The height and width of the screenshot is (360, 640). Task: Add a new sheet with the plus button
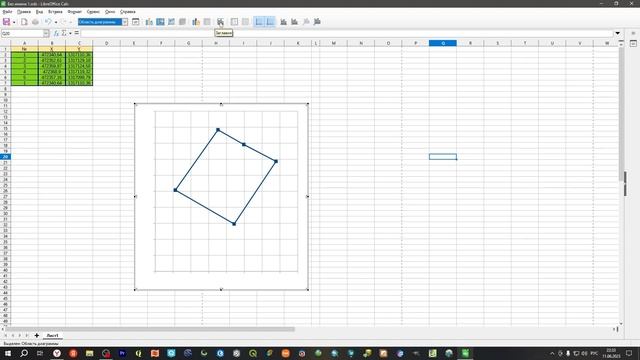pyautogui.click(x=37, y=336)
